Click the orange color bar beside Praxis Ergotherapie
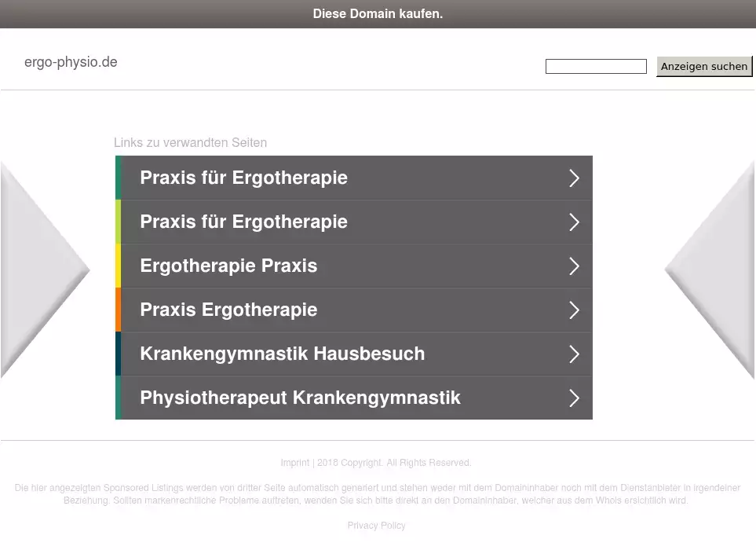The width and height of the screenshot is (756, 550). coord(119,310)
